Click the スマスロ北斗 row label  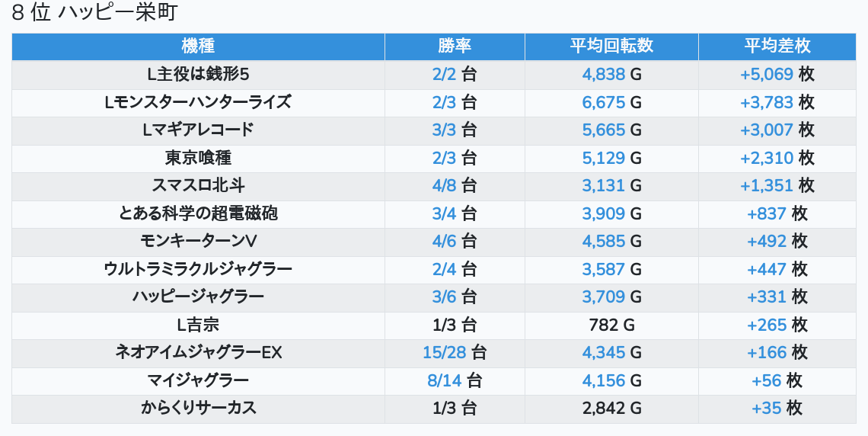(198, 185)
